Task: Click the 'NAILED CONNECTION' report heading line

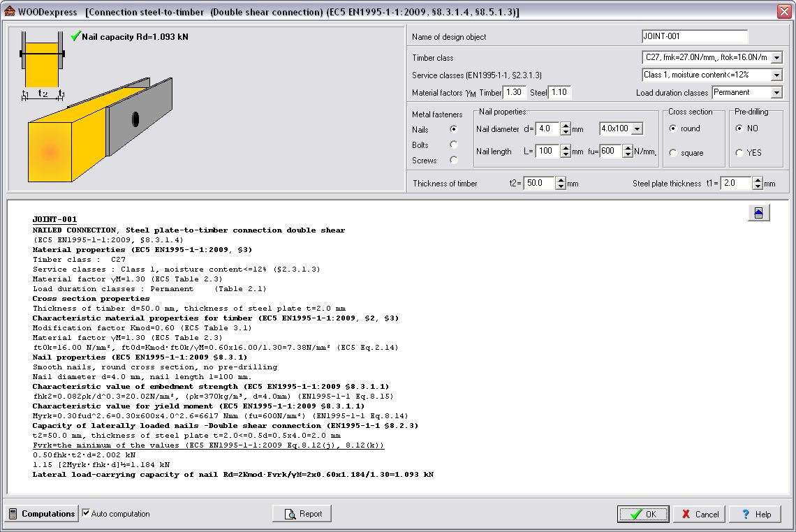Action: click(189, 230)
